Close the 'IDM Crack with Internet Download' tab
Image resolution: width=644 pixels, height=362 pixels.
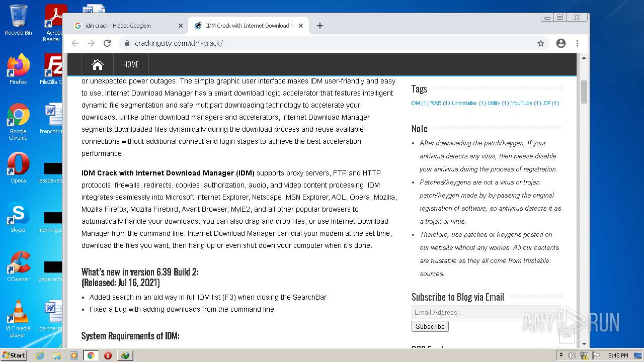click(x=301, y=26)
